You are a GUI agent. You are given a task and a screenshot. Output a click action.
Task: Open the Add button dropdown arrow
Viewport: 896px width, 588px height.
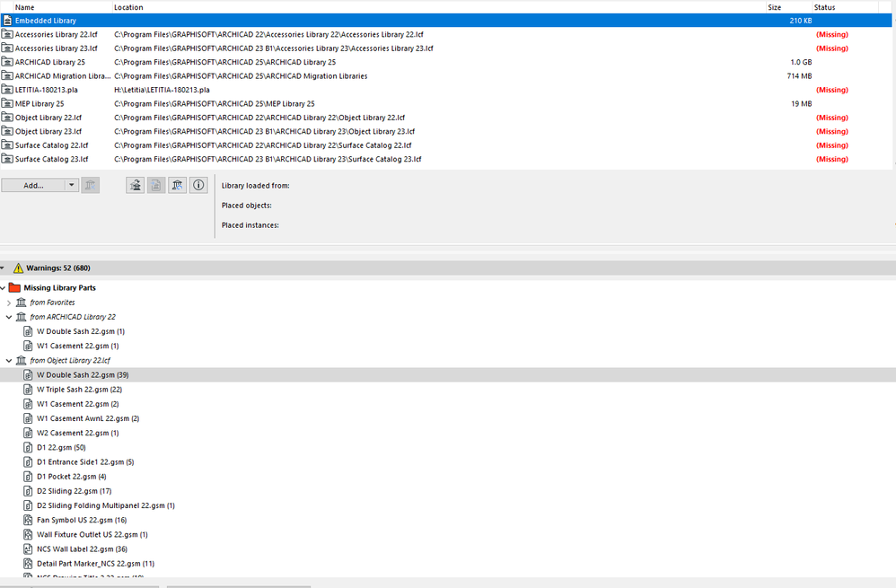72,185
